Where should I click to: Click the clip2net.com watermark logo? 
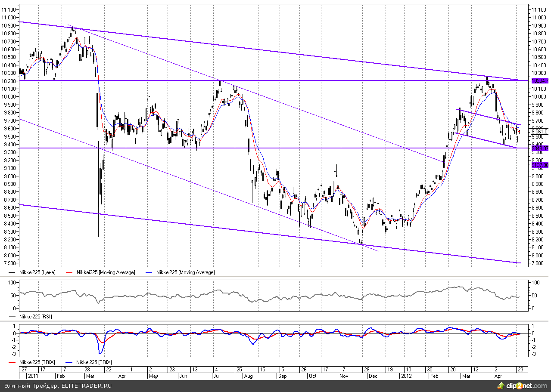click(521, 385)
